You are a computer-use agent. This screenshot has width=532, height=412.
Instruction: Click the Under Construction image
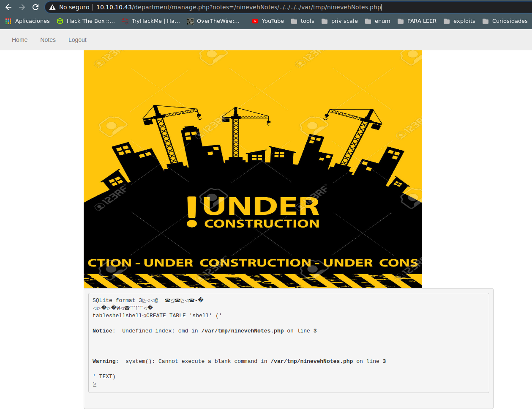[x=253, y=169]
